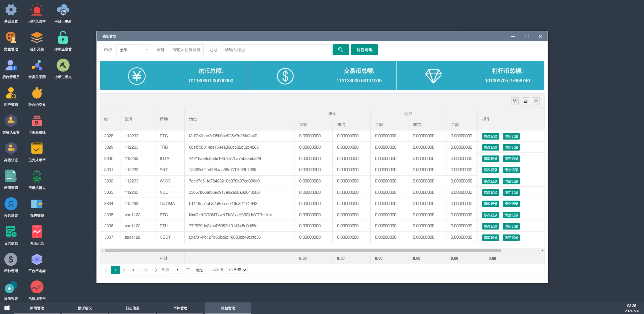The height and width of the screenshot is (314, 644).
Task: Click the table's horizontal scrollbar
Action: (x=302, y=251)
